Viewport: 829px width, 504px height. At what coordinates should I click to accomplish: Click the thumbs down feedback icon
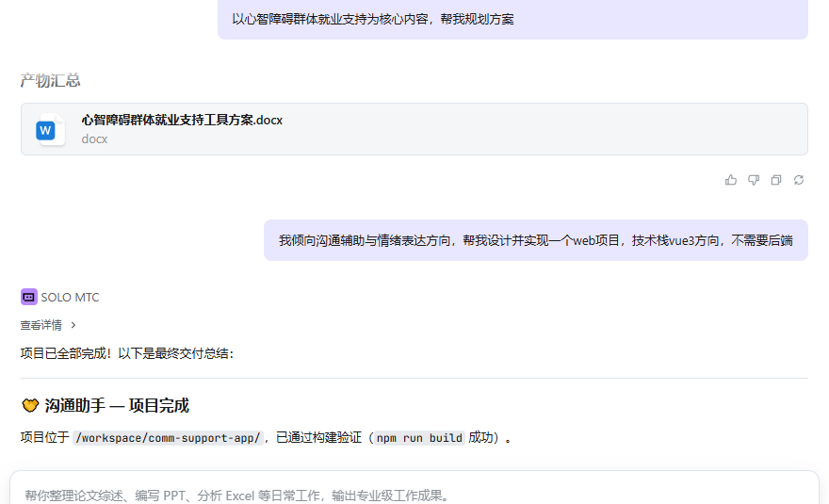coord(754,180)
